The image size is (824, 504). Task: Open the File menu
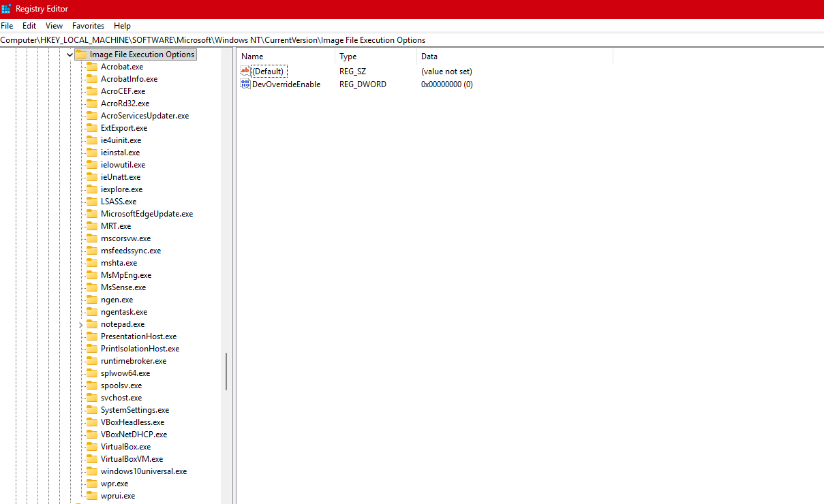[7, 26]
